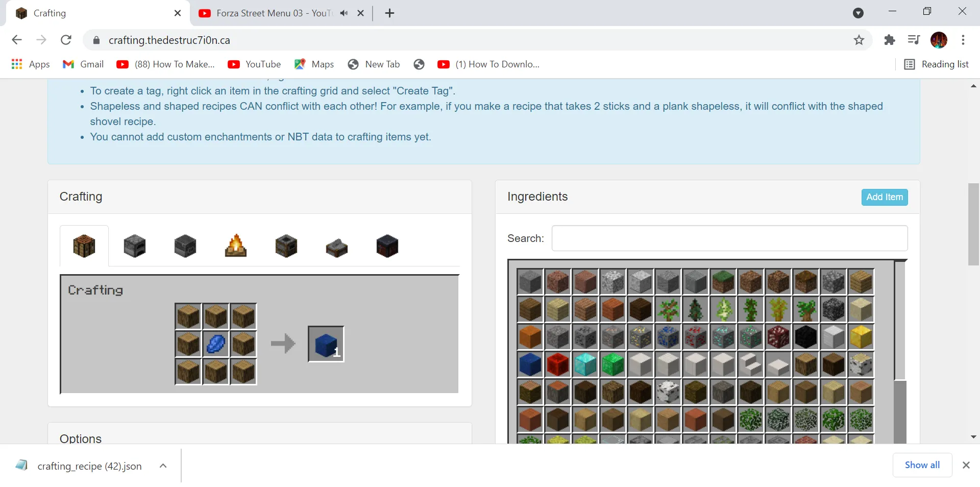Click the lapis lazuli dye in the crafting grid
This screenshot has width=980, height=487.
[216, 344]
